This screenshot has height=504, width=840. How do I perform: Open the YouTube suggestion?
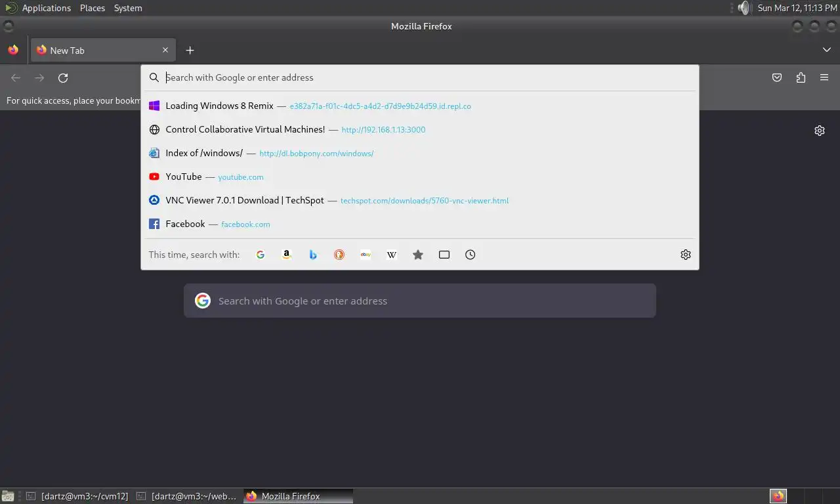click(420, 177)
